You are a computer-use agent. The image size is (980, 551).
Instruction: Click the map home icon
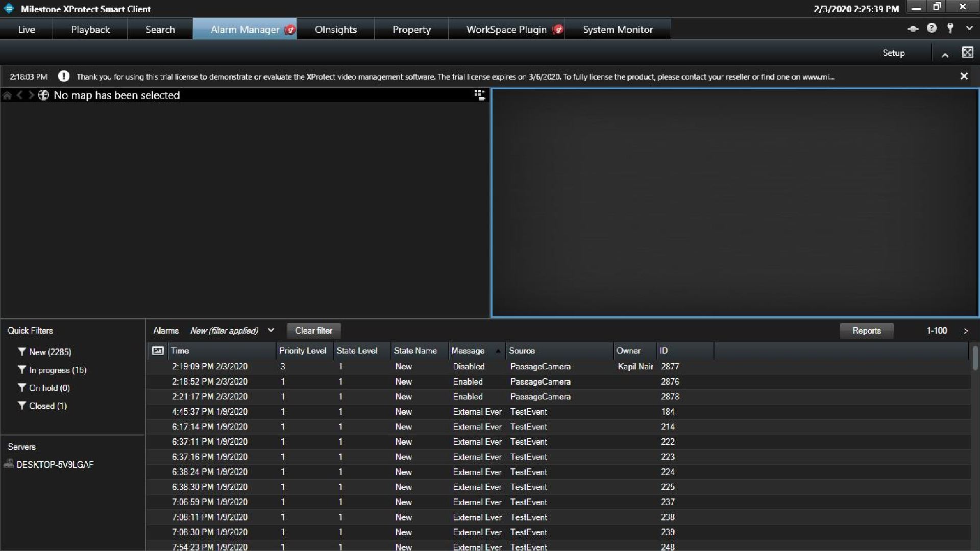click(7, 95)
